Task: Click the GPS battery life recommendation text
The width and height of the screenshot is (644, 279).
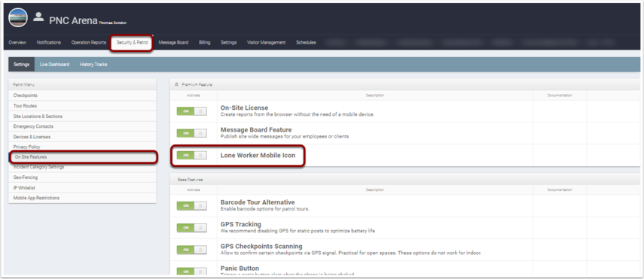Action: point(298,231)
